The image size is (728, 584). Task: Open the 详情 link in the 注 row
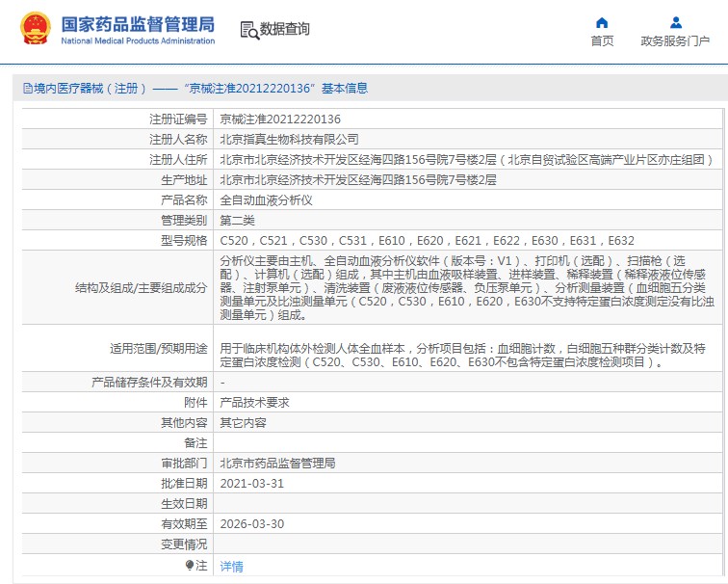(231, 567)
